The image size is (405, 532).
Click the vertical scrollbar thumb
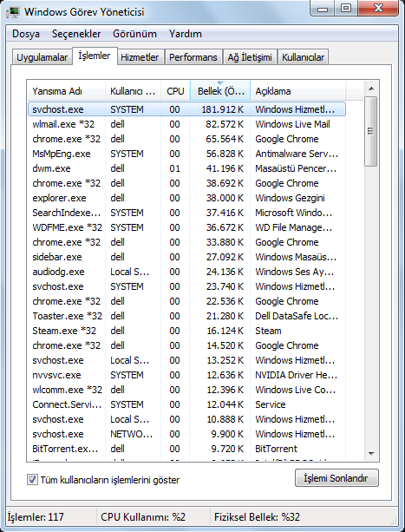pos(371,131)
